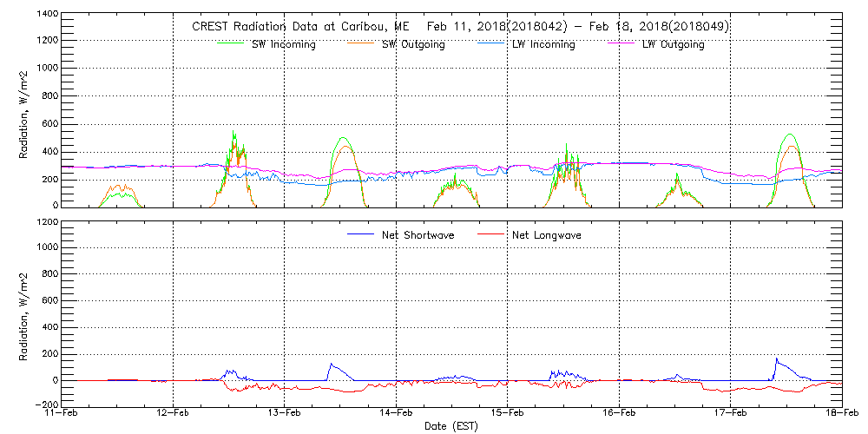The image size is (868, 434).
Task: Select the 16-Feb date tick label
Action: coord(619,414)
